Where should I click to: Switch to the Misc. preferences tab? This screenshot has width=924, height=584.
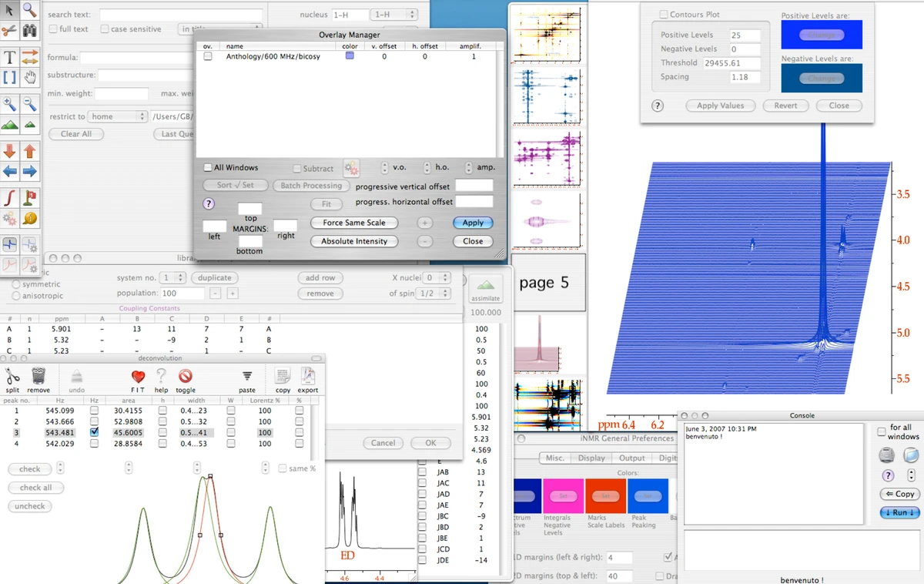coord(554,458)
